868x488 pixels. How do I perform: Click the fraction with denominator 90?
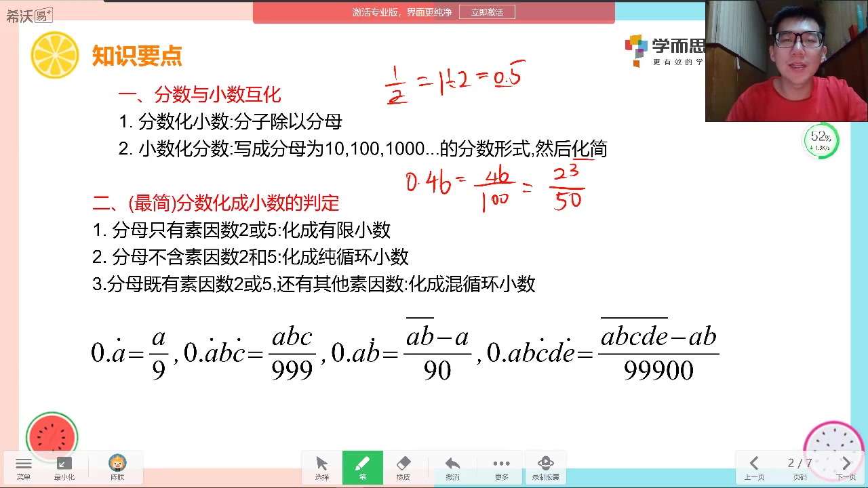(437, 349)
